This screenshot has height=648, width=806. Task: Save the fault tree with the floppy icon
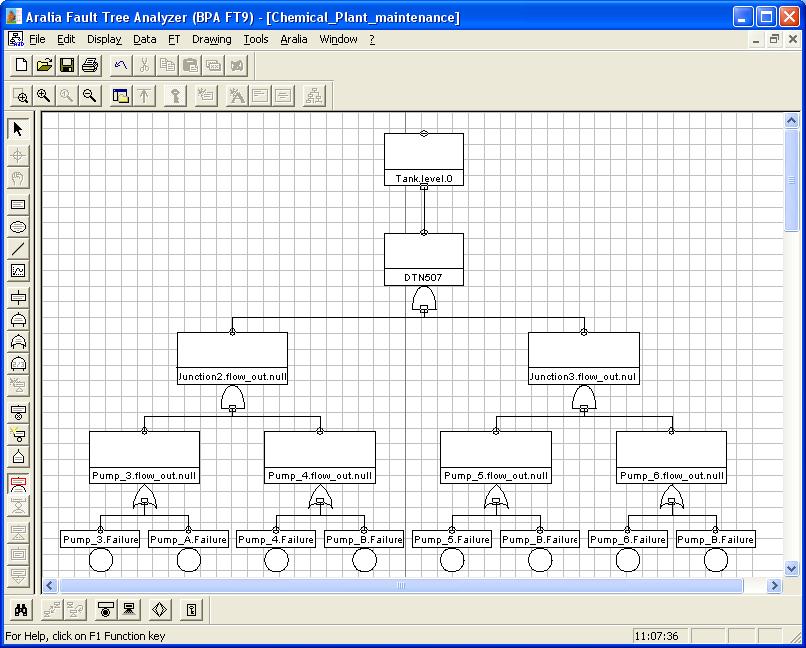click(67, 66)
